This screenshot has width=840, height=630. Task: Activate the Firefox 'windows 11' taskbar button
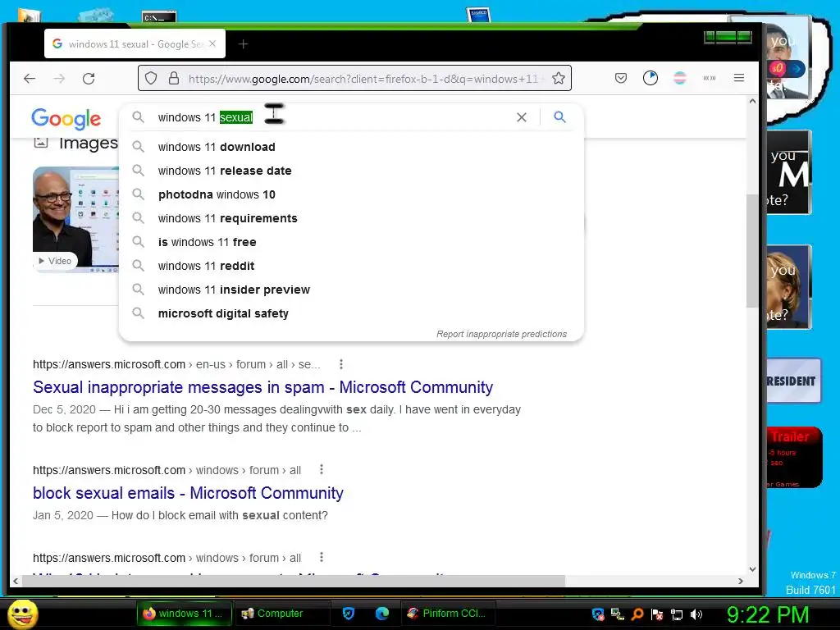pos(184,614)
